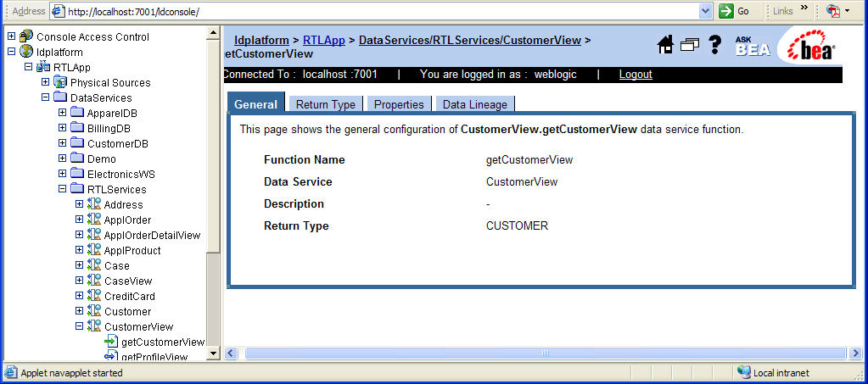The image size is (868, 384).
Task: Open the address bar dropdown arrow
Action: (x=706, y=11)
